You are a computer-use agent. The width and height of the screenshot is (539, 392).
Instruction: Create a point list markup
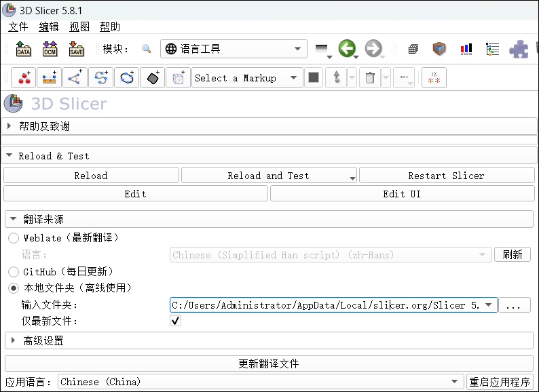24,78
